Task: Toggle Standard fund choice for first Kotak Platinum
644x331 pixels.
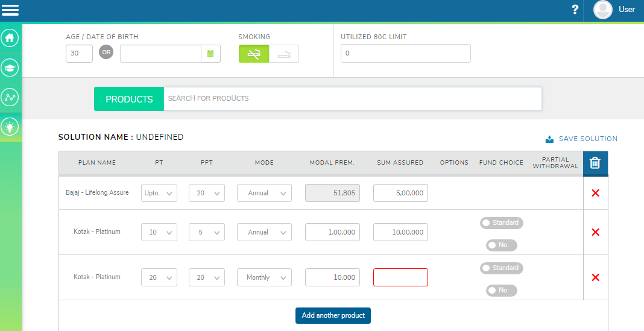Action: click(502, 223)
